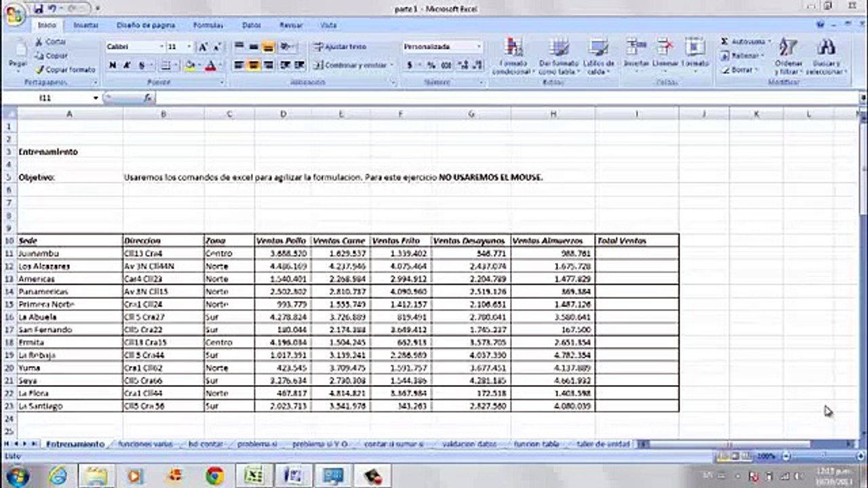Image resolution: width=868 pixels, height=488 pixels.
Task: Open Chrome from the taskbar
Action: [x=215, y=476]
